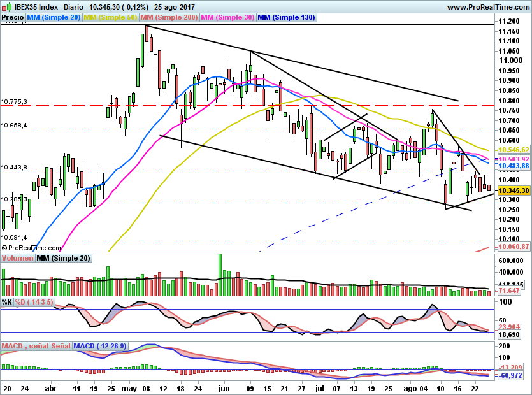Click the candlestick chart icon beside IBEX35 Index
The image size is (532, 395).
(x=6, y=6)
